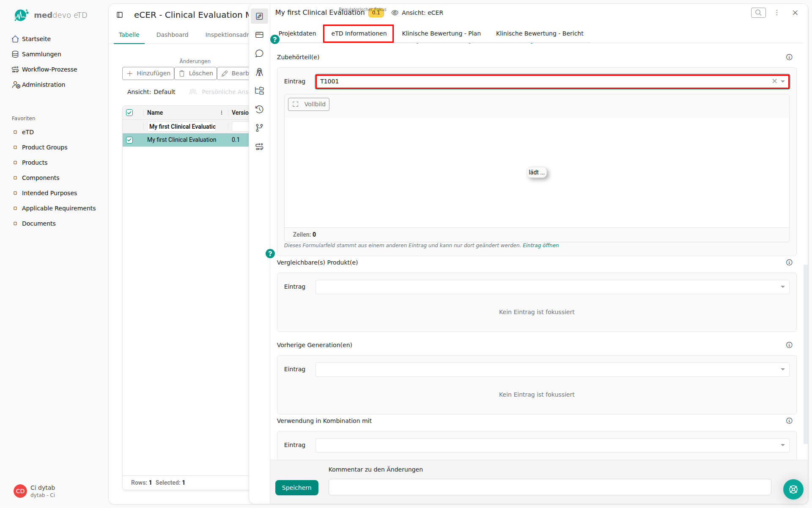The width and height of the screenshot is (812, 508).
Task: Switch to Klinische Bewertung - Plan tab
Action: click(x=441, y=33)
